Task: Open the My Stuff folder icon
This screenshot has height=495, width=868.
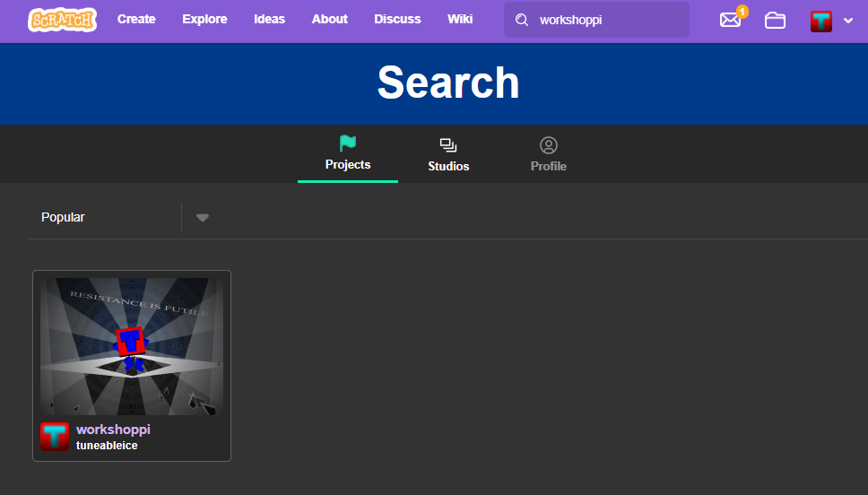Action: [x=775, y=21]
